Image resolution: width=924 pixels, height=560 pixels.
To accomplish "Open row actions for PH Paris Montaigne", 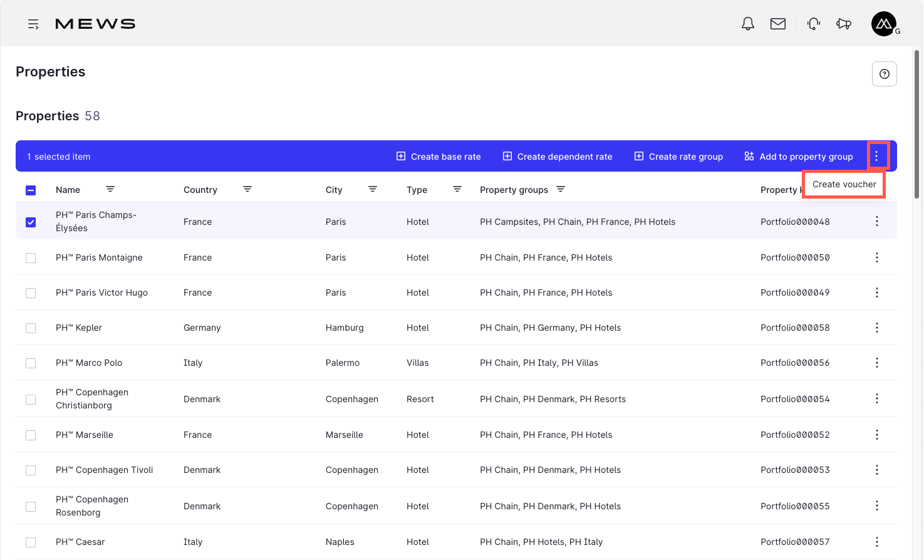I will click(877, 257).
